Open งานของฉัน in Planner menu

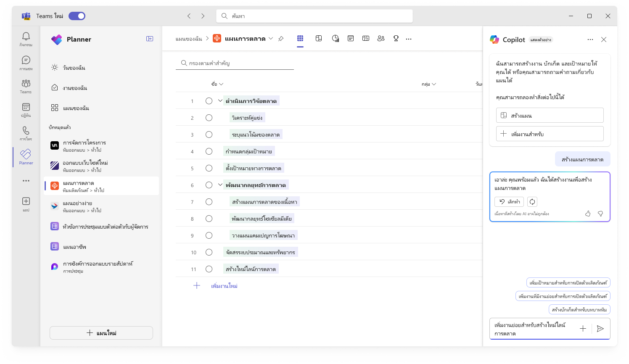tap(101, 88)
